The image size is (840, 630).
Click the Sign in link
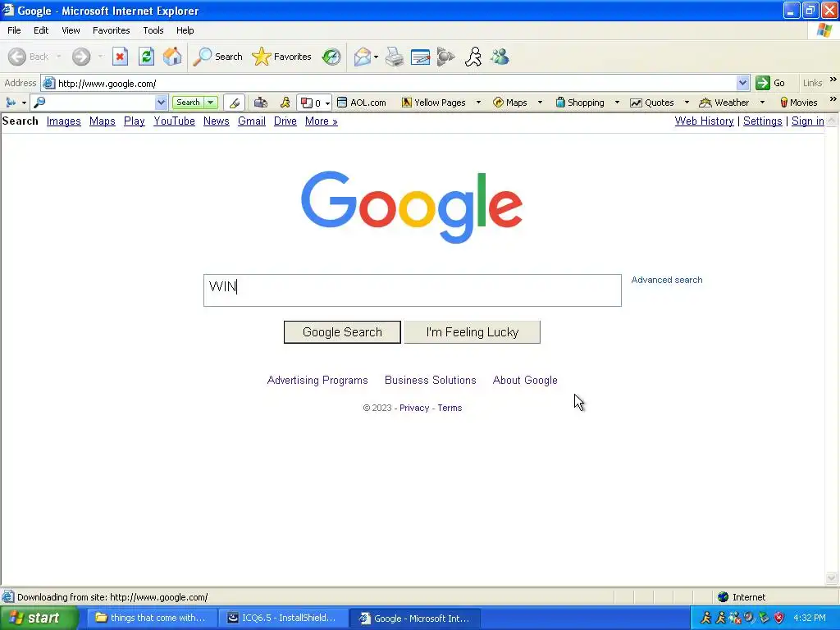coord(808,121)
